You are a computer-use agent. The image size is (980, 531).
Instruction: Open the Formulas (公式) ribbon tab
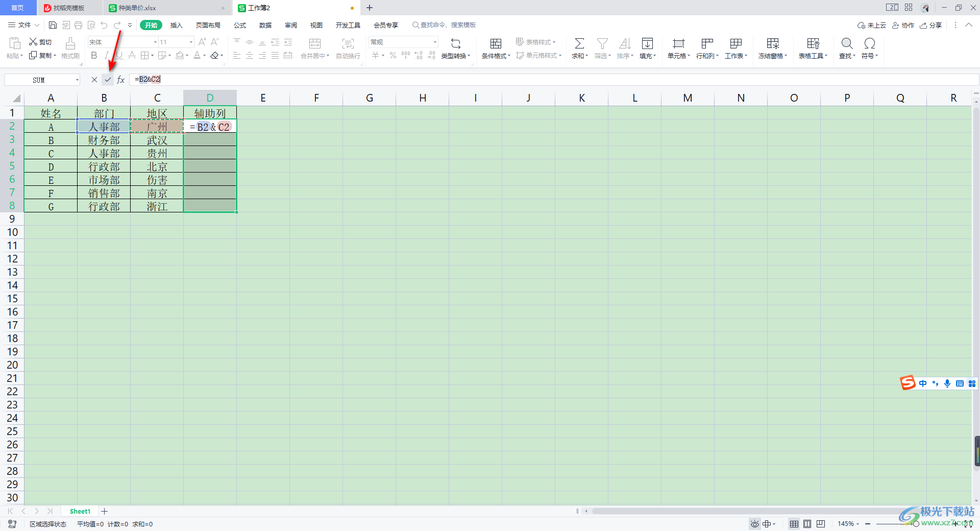[x=240, y=25]
